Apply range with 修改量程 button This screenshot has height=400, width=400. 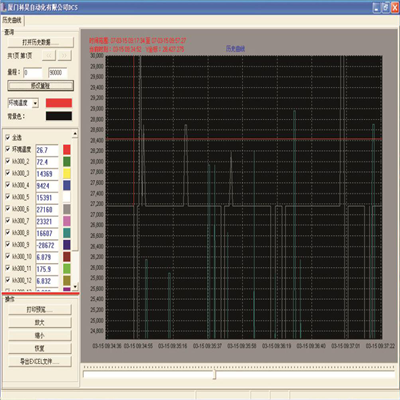click(41, 86)
